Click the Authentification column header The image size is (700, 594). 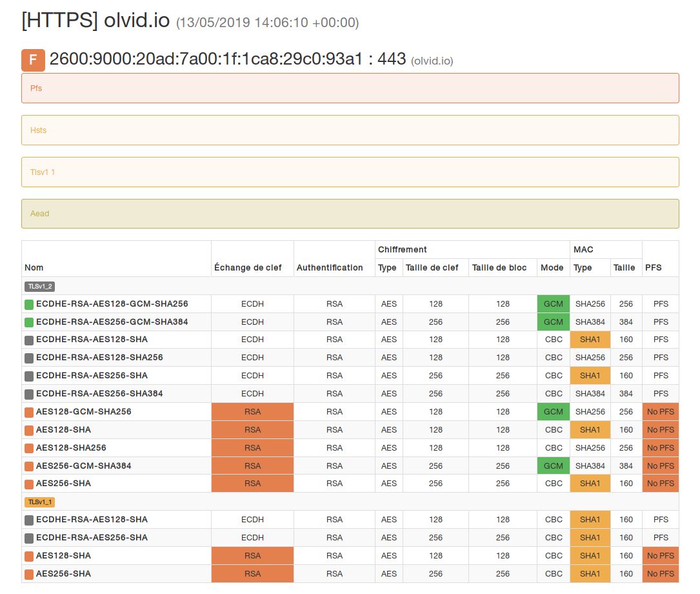[330, 267]
